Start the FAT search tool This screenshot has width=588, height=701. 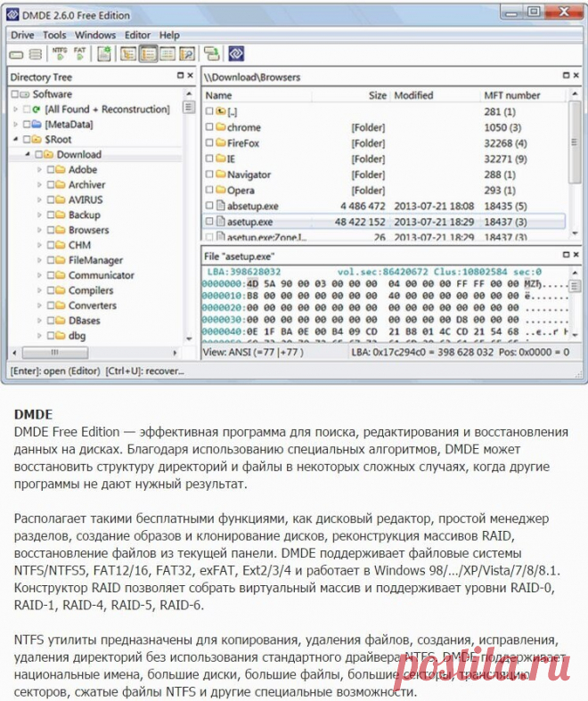[79, 53]
